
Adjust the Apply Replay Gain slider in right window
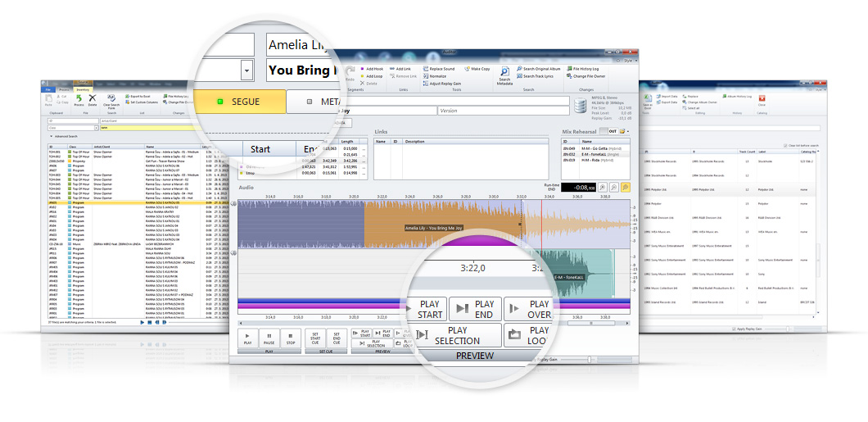tap(788, 329)
